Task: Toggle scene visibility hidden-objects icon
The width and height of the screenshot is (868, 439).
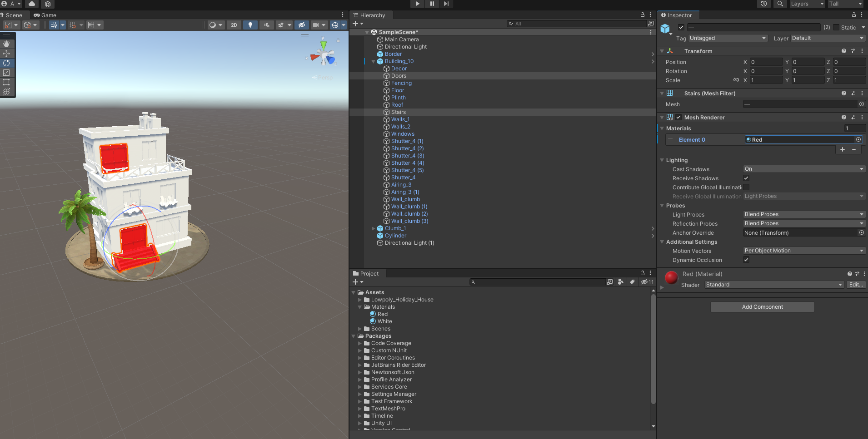Action: 301,25
